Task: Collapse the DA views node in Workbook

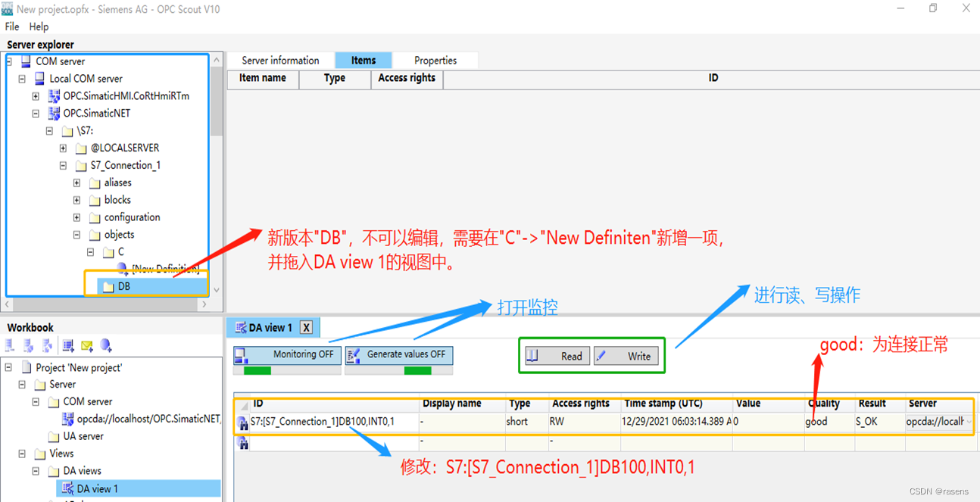Action: tap(36, 471)
